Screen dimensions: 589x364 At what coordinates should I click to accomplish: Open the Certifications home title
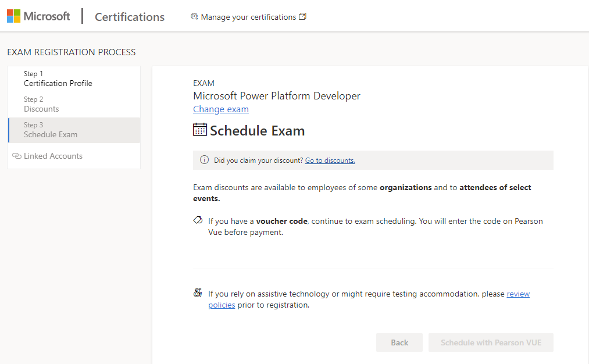(x=130, y=17)
